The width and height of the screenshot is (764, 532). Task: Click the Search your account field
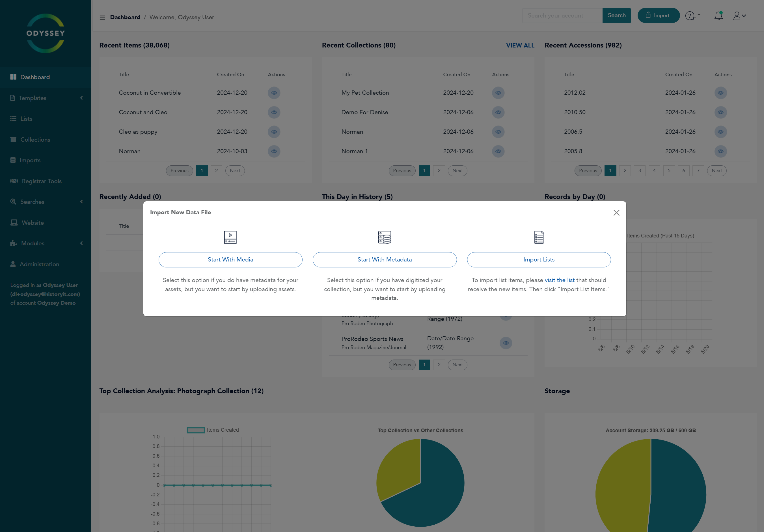[562, 16]
